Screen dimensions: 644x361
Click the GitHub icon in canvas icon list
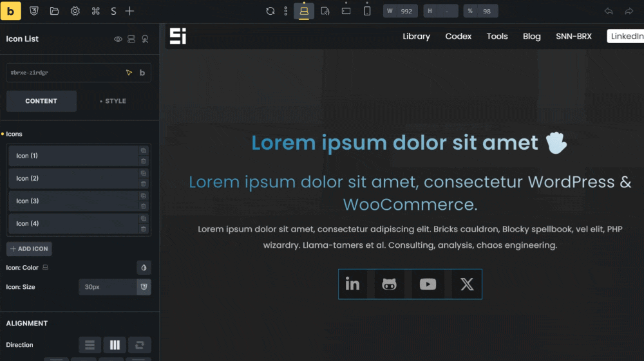389,284
